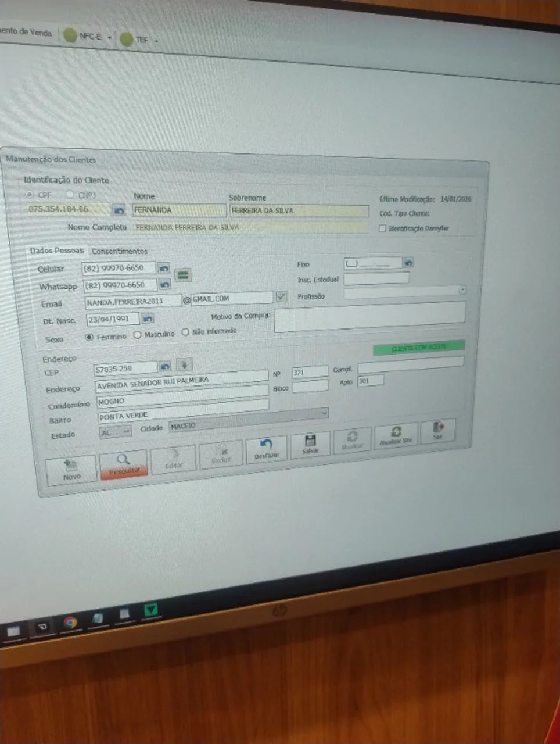
Task: Open Google Chrome from the taskbar
Action: click(x=70, y=623)
